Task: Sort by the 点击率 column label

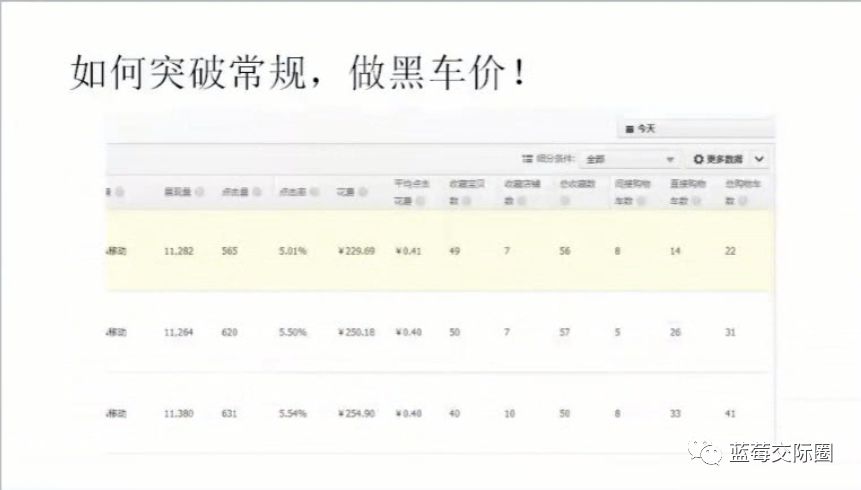Action: click(293, 192)
